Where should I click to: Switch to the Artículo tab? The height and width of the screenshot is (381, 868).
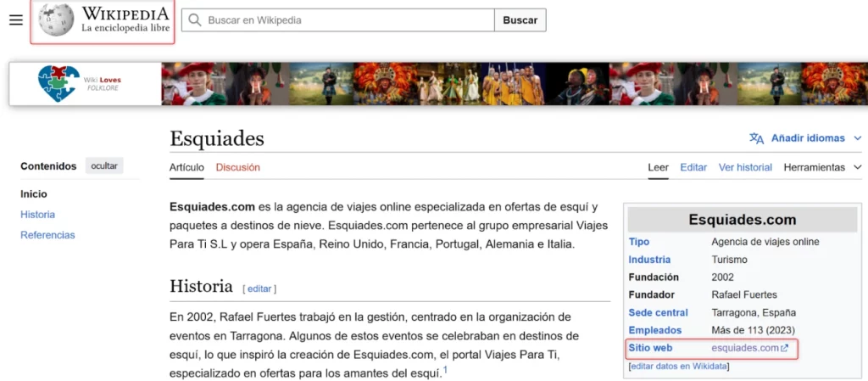(186, 167)
